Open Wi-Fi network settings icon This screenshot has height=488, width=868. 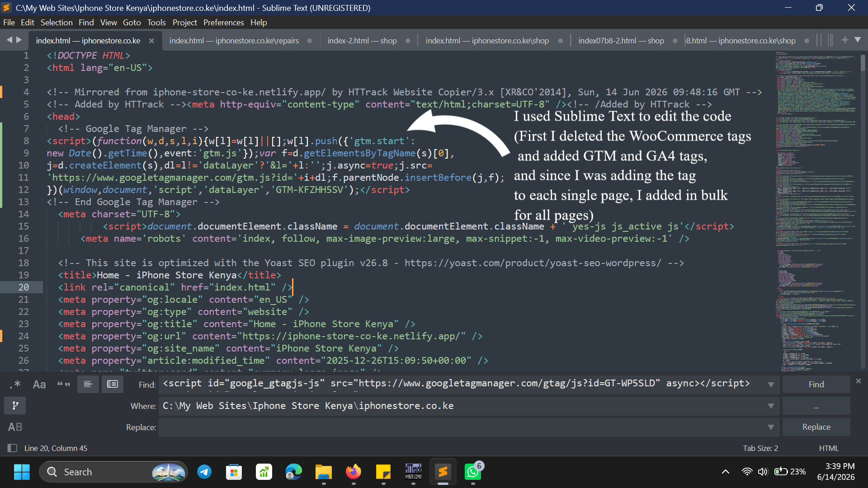point(747,472)
